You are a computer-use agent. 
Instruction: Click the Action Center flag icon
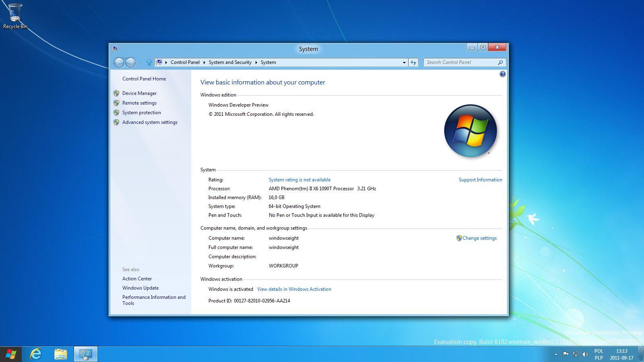(566, 354)
